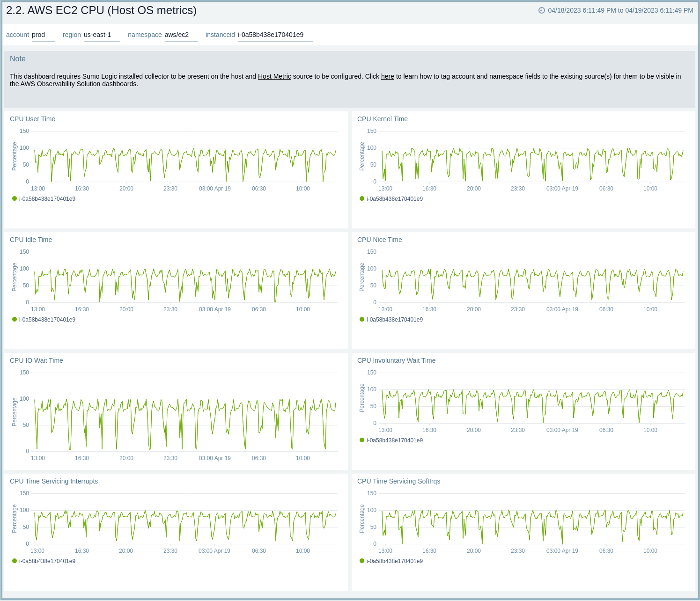The height and width of the screenshot is (601, 700).
Task: Toggle series visibility in CPU Nice Time legend
Action: point(395,319)
